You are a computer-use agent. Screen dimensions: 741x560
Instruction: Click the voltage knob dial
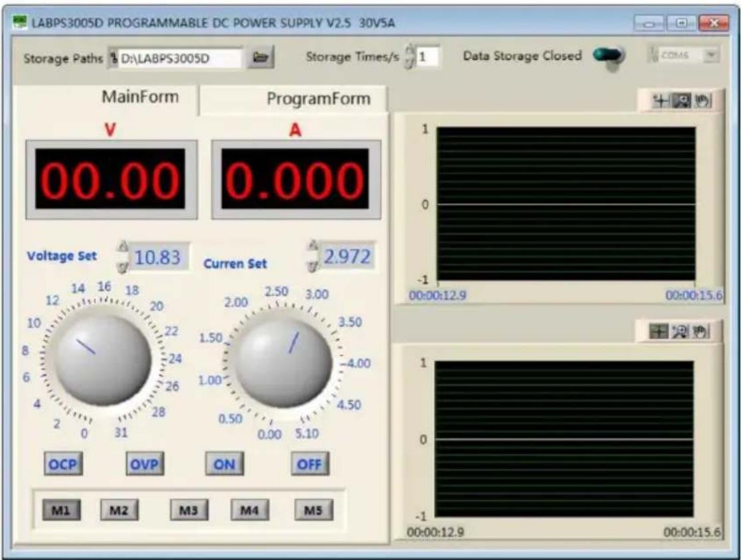tap(102, 359)
